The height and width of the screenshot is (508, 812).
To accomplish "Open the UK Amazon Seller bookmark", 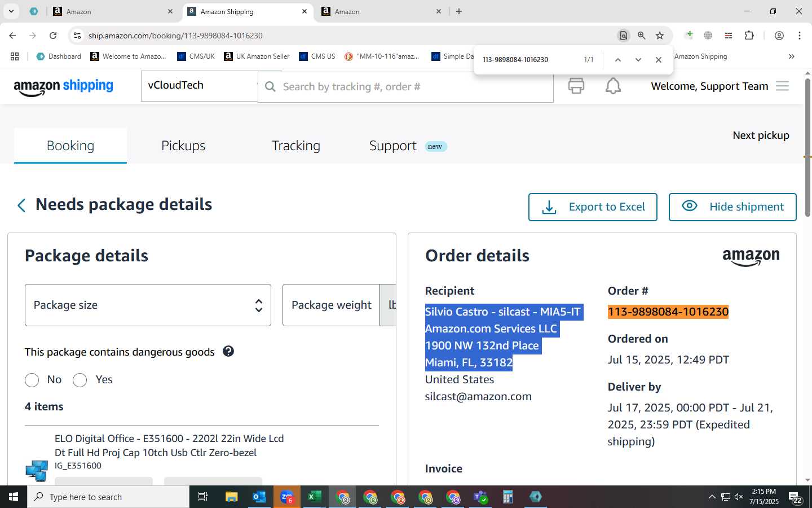I will tap(257, 56).
